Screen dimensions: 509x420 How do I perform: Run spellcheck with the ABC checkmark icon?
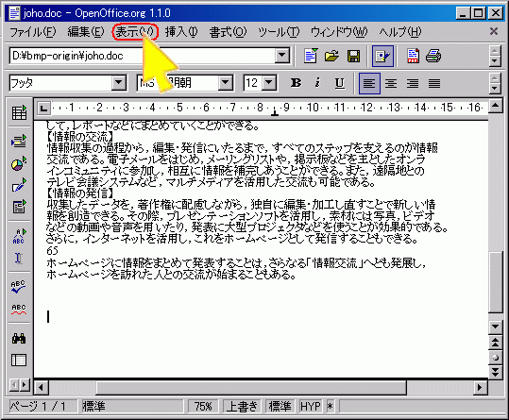(19, 287)
